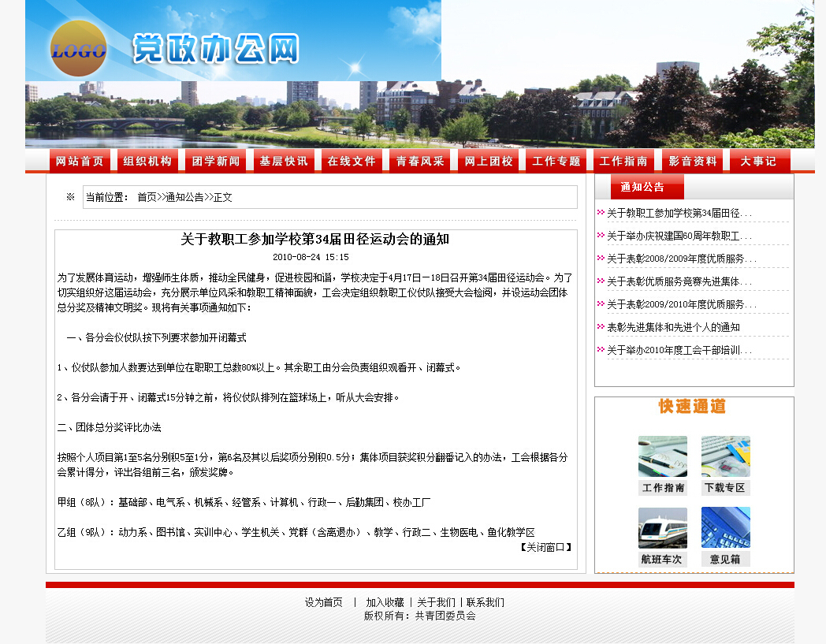
Task: Open notice 关于举办2010年度工会干部培训...
Action: 679,350
